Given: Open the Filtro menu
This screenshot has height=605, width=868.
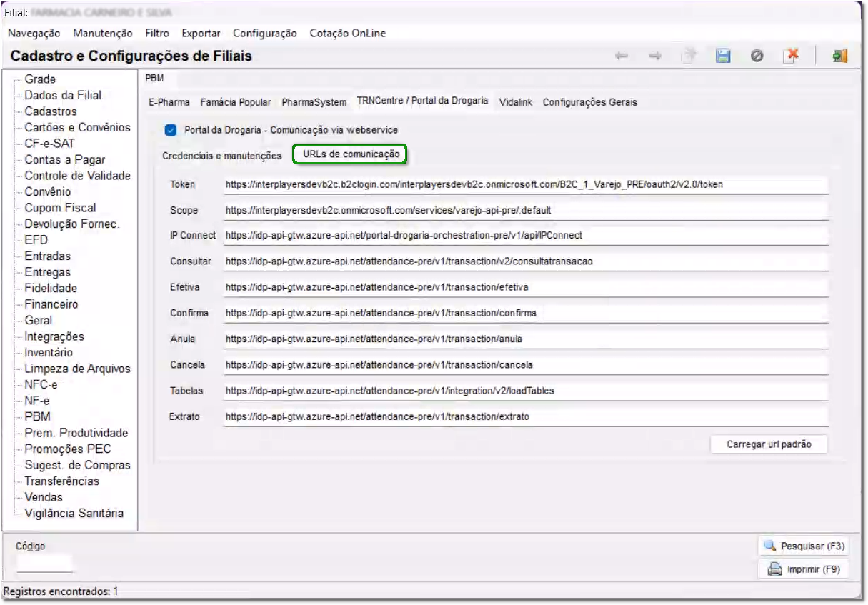Looking at the screenshot, I should point(157,33).
